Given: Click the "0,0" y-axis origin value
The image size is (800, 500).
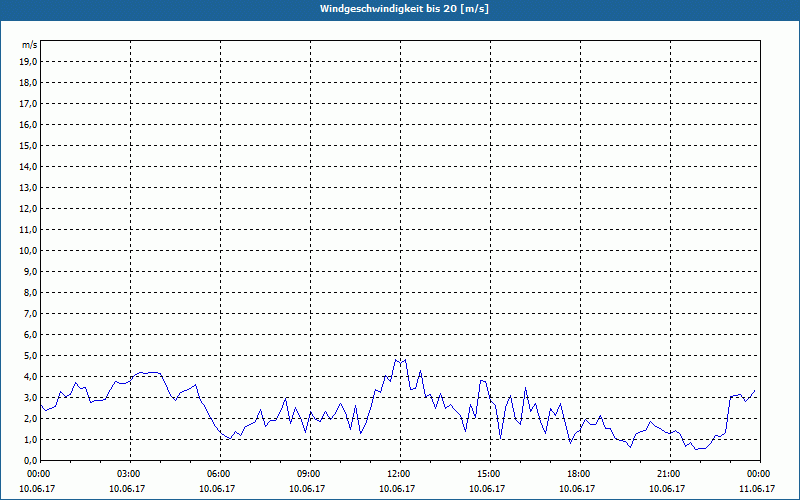Looking at the screenshot, I should coord(30,461).
